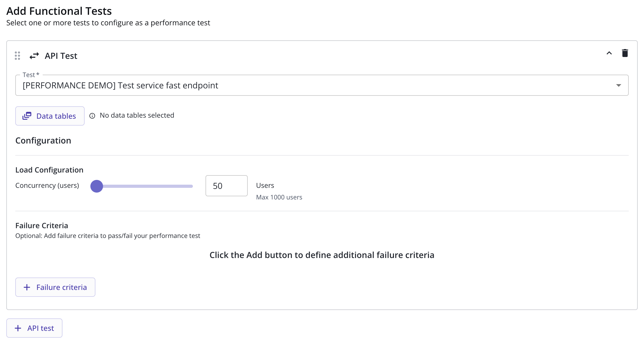Viewport: 644px width, 344px height.
Task: Click the API Test swap arrows icon
Action: [34, 56]
